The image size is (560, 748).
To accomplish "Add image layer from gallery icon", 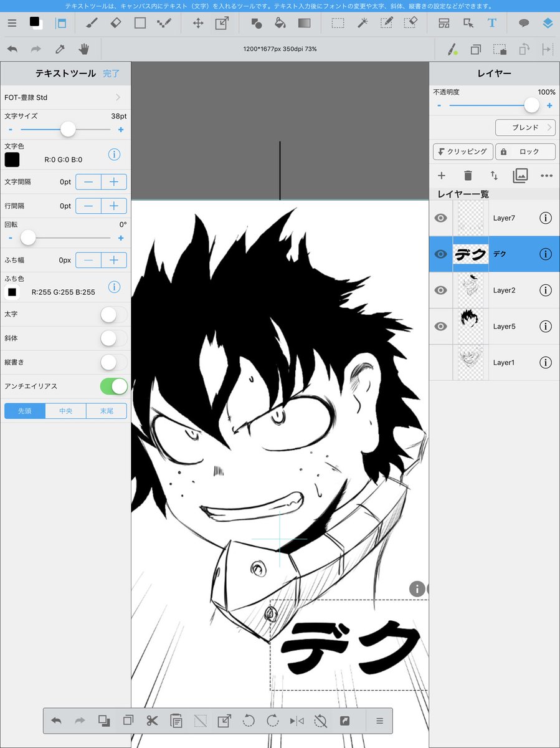I will tap(520, 176).
